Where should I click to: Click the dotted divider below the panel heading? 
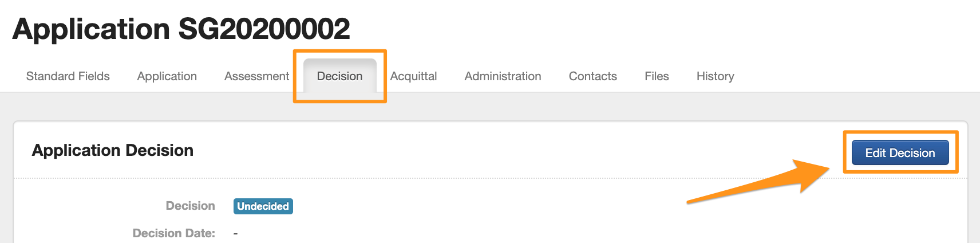458,178
